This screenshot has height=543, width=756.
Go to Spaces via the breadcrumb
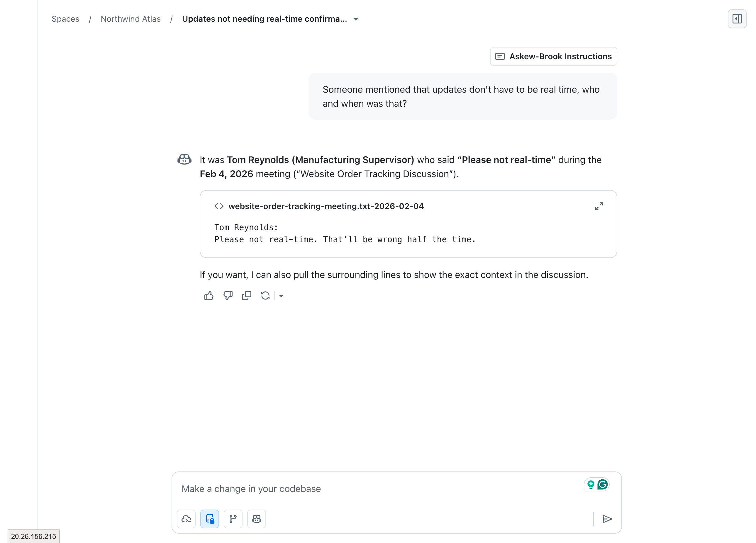(x=65, y=19)
